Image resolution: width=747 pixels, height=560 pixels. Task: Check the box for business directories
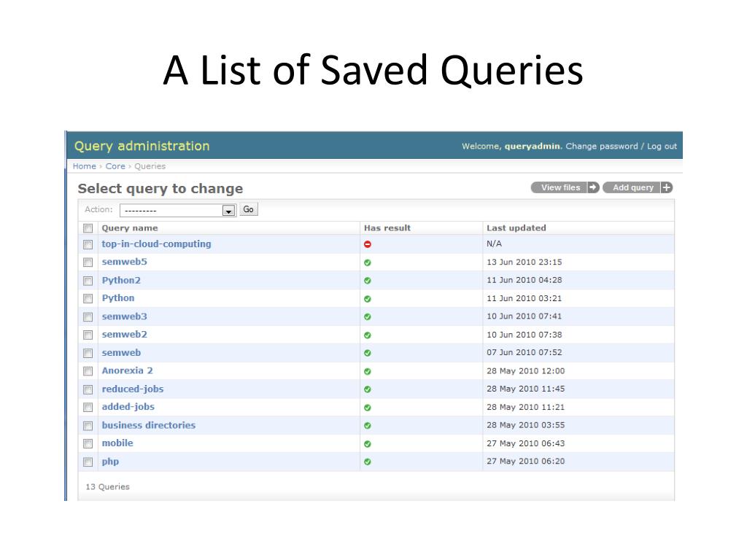[x=88, y=426]
